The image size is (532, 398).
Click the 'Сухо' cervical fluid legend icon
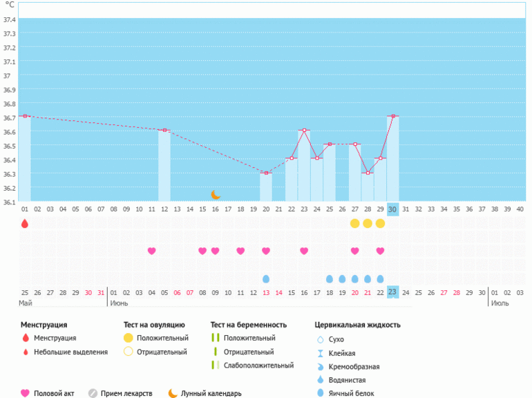click(320, 339)
